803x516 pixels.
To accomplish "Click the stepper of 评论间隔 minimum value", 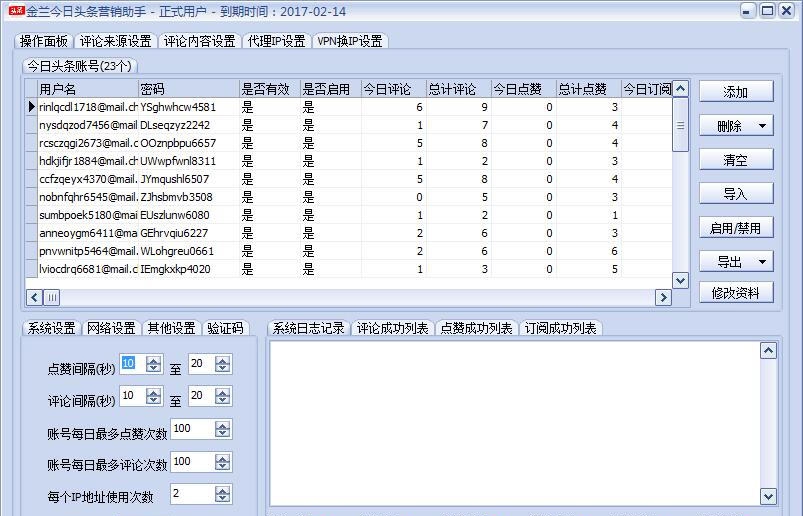I will pos(154,396).
